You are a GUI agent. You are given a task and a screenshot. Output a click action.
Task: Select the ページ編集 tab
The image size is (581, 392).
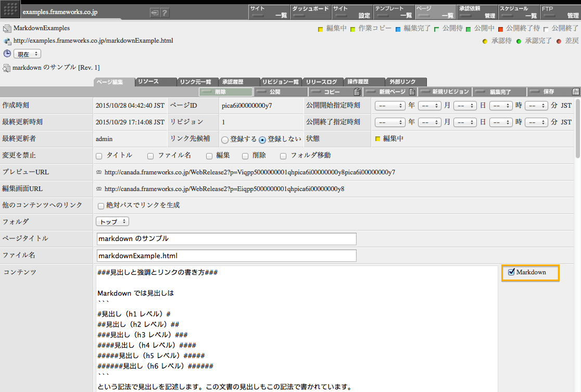point(114,82)
